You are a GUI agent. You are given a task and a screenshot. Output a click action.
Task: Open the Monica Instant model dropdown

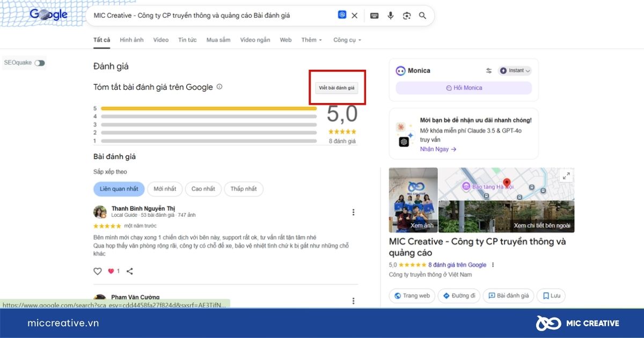(x=515, y=71)
